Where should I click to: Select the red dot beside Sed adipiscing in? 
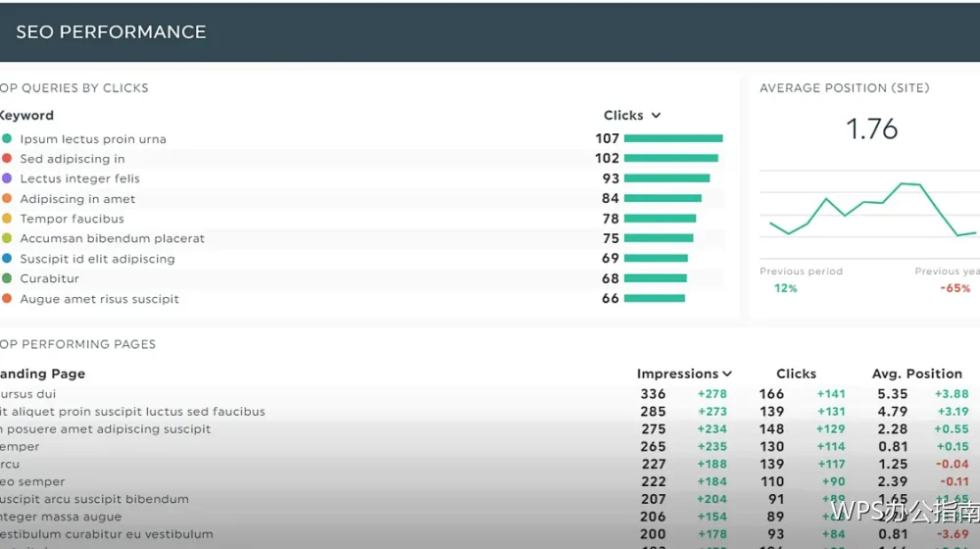(x=7, y=158)
